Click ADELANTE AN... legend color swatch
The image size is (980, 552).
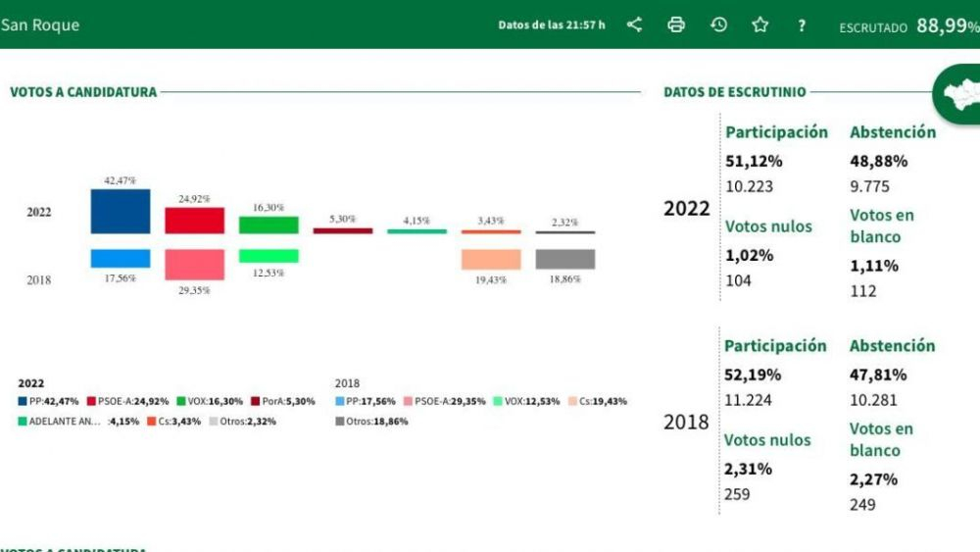[23, 422]
